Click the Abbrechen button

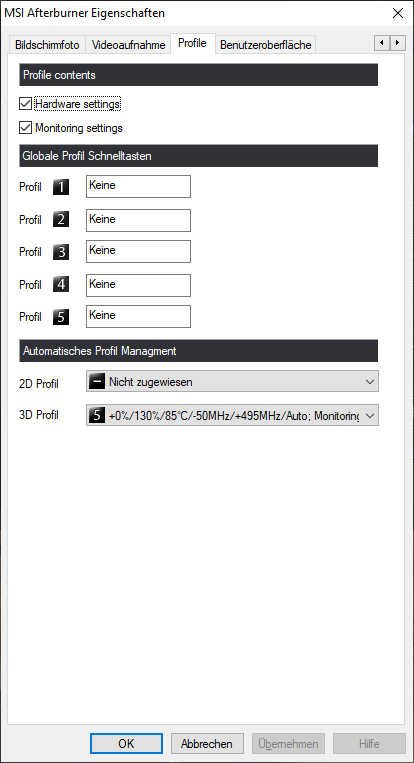click(207, 744)
